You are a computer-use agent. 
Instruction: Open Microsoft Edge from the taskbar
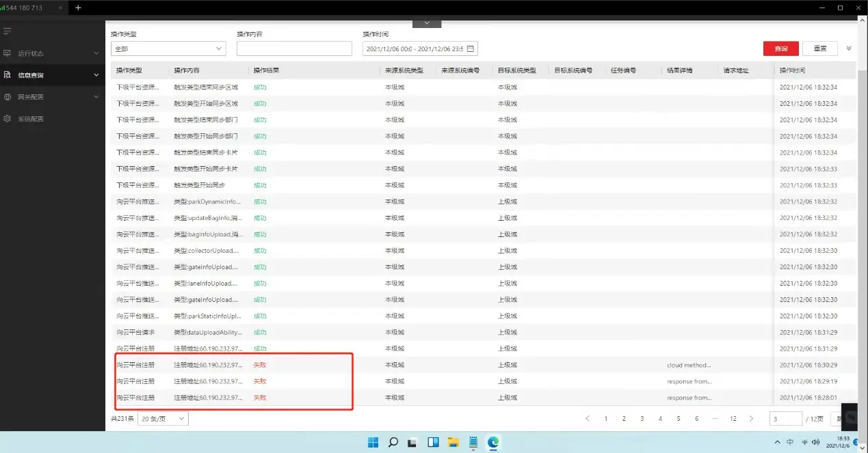pos(492,442)
